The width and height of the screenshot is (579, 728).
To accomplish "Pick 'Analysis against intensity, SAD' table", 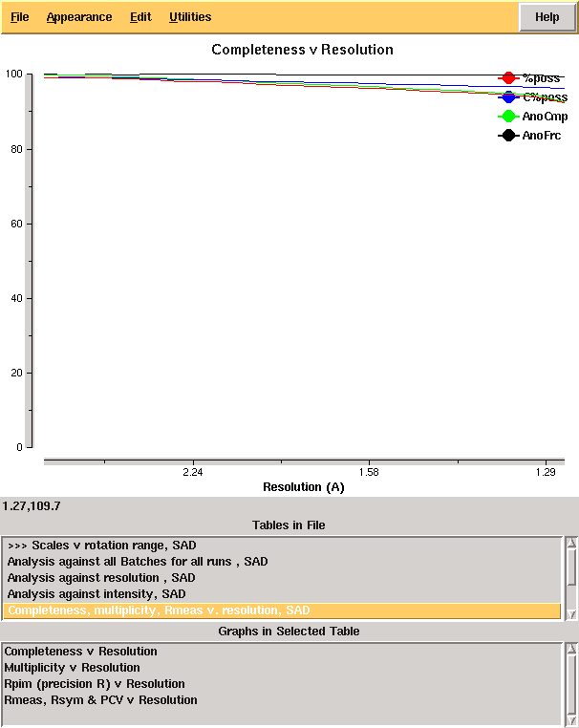I will pos(96,594).
